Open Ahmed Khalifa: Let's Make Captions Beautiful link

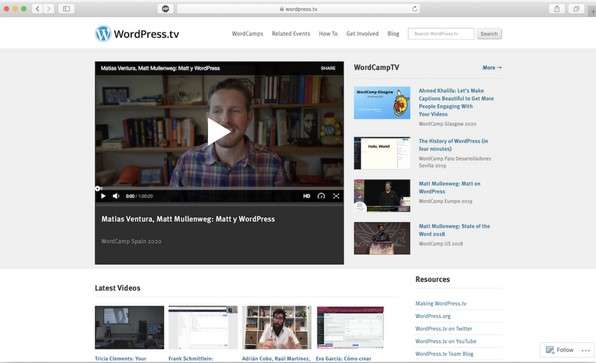456,102
